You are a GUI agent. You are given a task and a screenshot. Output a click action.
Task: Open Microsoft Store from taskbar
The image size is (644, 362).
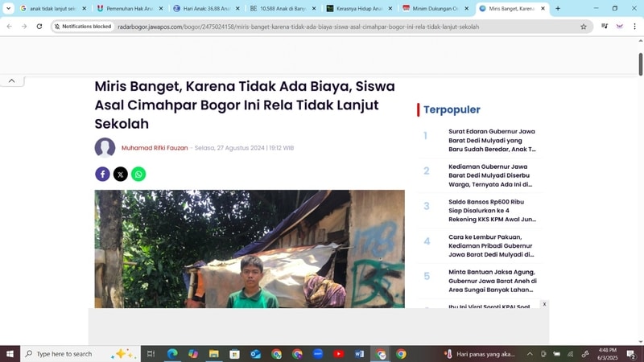click(x=234, y=354)
